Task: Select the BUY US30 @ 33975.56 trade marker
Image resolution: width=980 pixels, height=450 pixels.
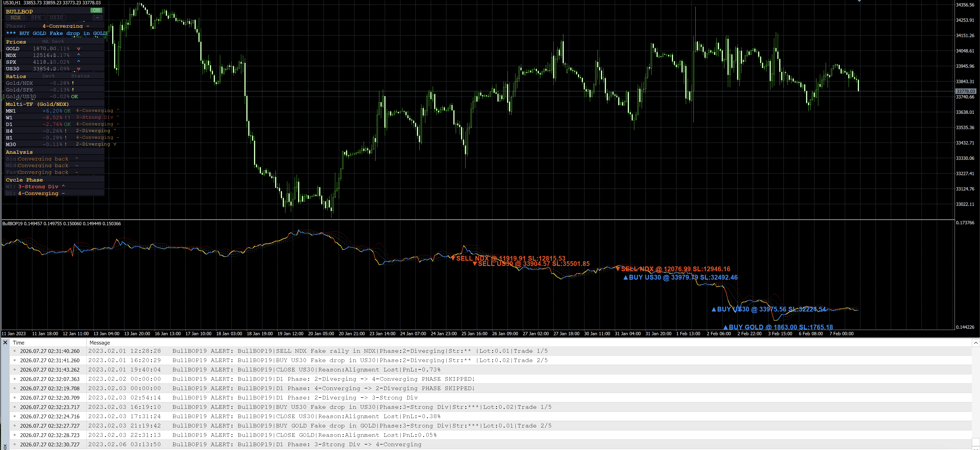Action: coord(768,309)
